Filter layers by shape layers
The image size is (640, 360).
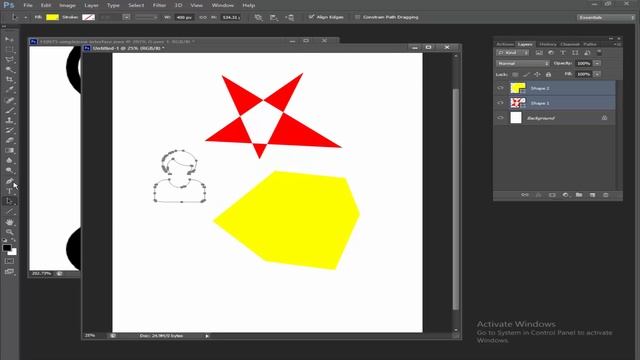pyautogui.click(x=575, y=53)
